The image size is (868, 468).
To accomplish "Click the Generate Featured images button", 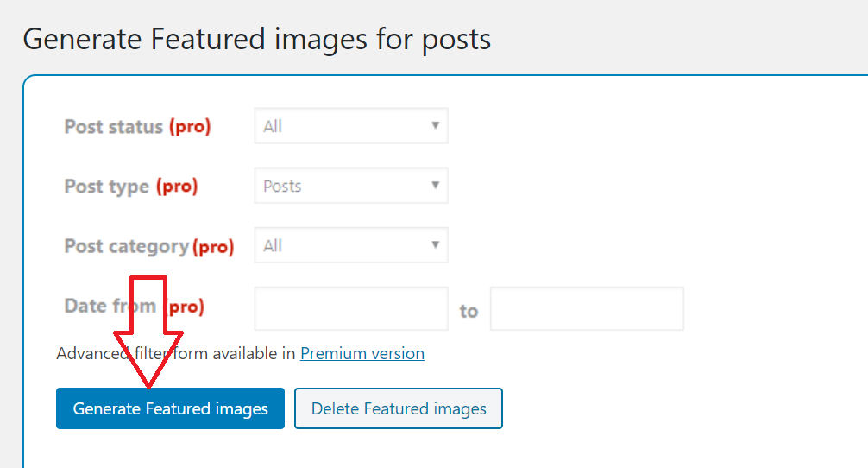I will [x=171, y=408].
